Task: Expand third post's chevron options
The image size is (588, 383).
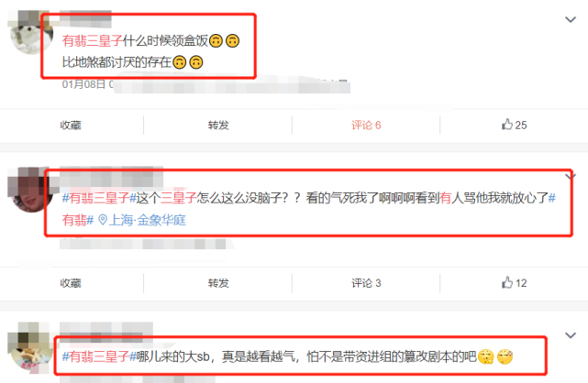Action: 571,335
